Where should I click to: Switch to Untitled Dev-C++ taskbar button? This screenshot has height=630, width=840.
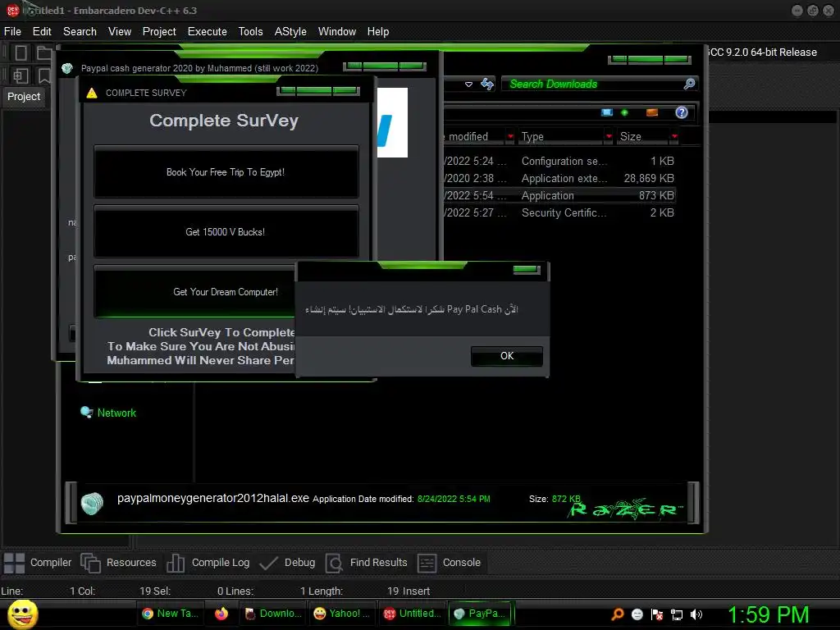[412, 614]
